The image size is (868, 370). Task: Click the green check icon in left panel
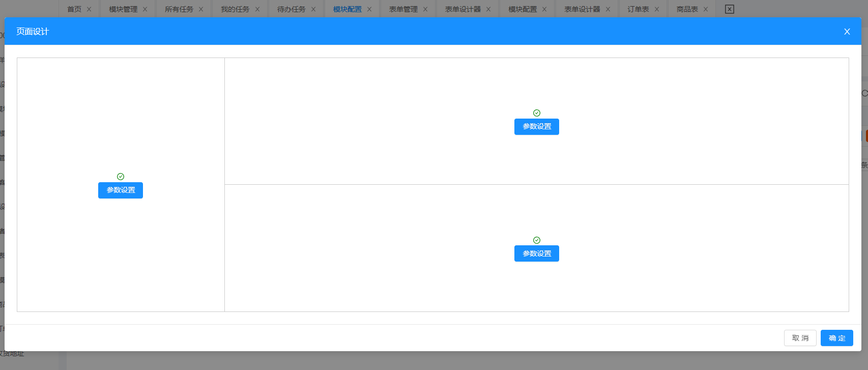click(121, 177)
